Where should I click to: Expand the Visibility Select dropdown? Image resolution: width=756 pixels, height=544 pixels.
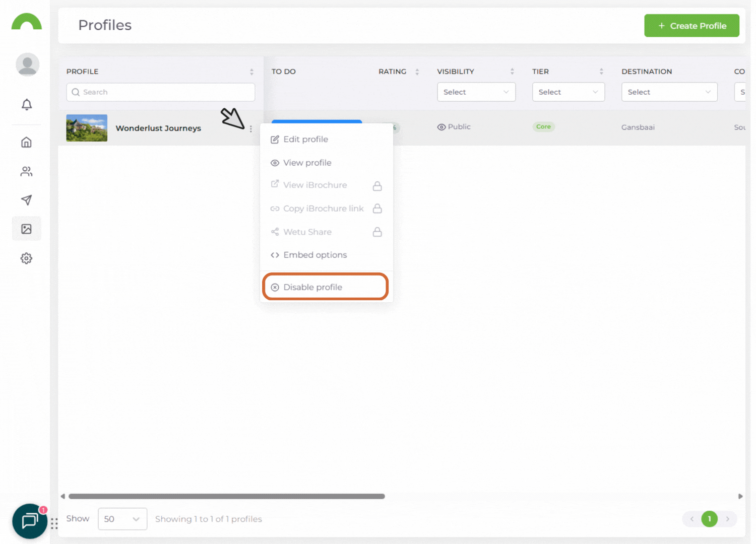(476, 92)
